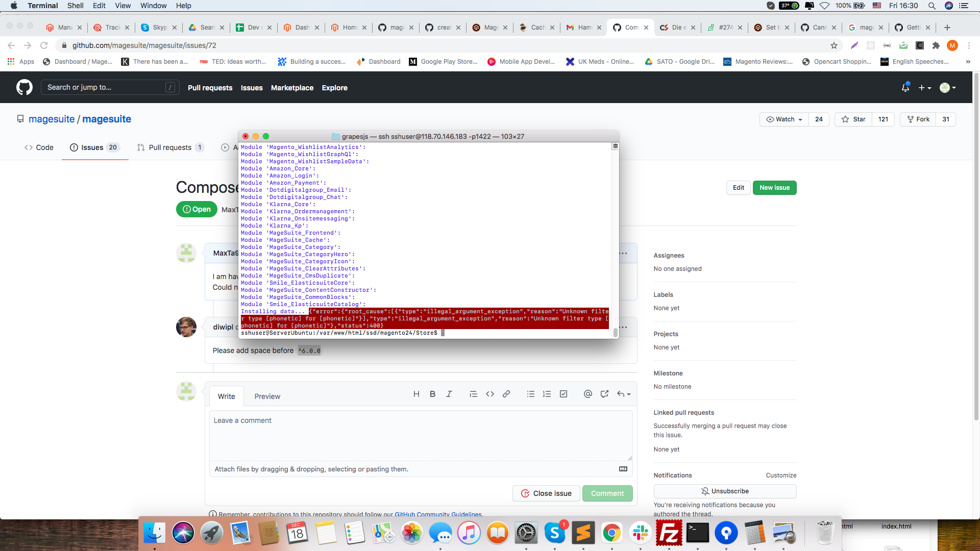
Task: Expand the Watch dropdown
Action: click(x=783, y=119)
